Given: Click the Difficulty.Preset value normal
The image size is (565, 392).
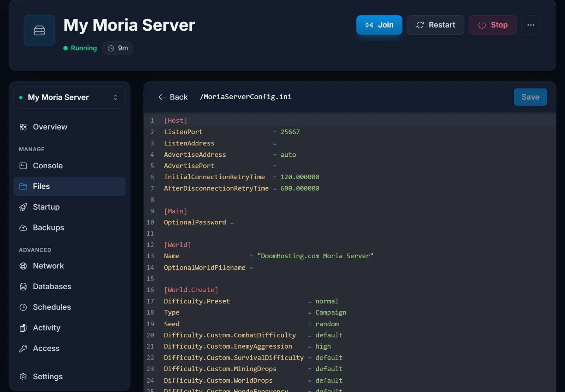Looking at the screenshot, I should pyautogui.click(x=327, y=301).
